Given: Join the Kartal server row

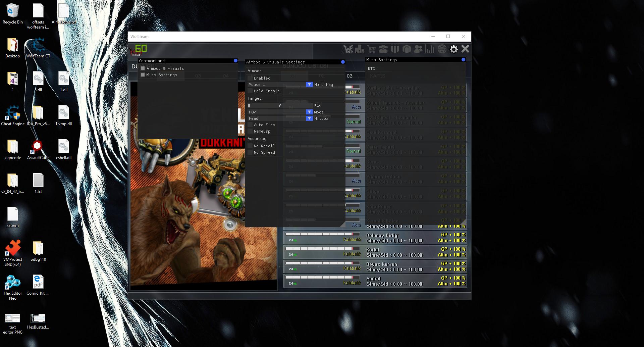Looking at the screenshot, I should click(x=375, y=252).
